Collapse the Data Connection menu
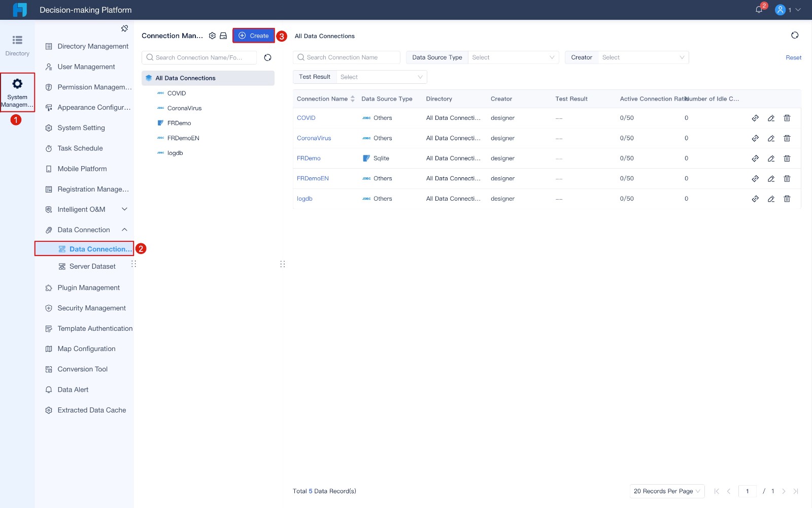The image size is (812, 508). [125, 230]
